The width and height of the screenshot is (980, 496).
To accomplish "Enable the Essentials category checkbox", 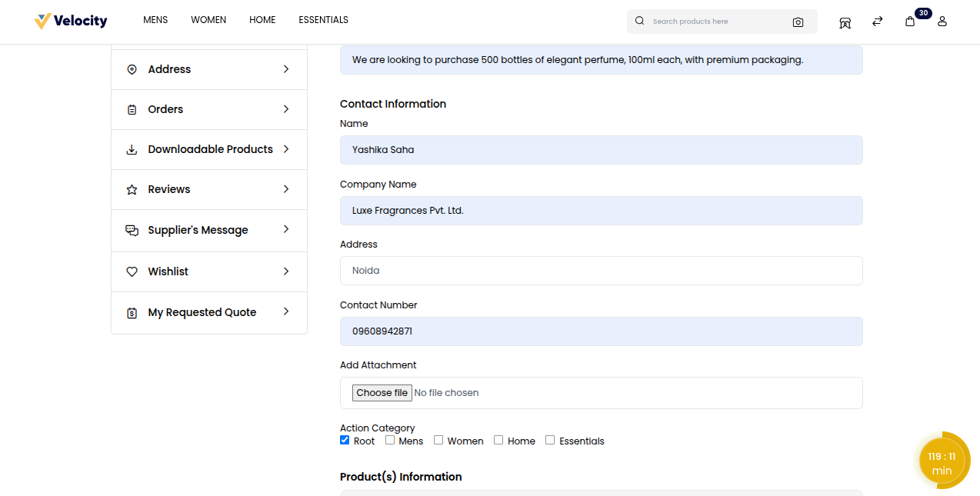I will click(550, 441).
